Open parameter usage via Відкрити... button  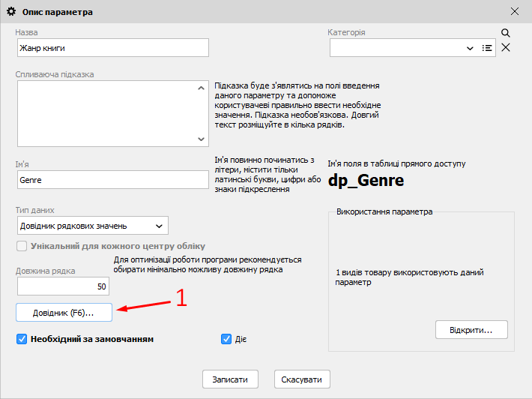471,330
